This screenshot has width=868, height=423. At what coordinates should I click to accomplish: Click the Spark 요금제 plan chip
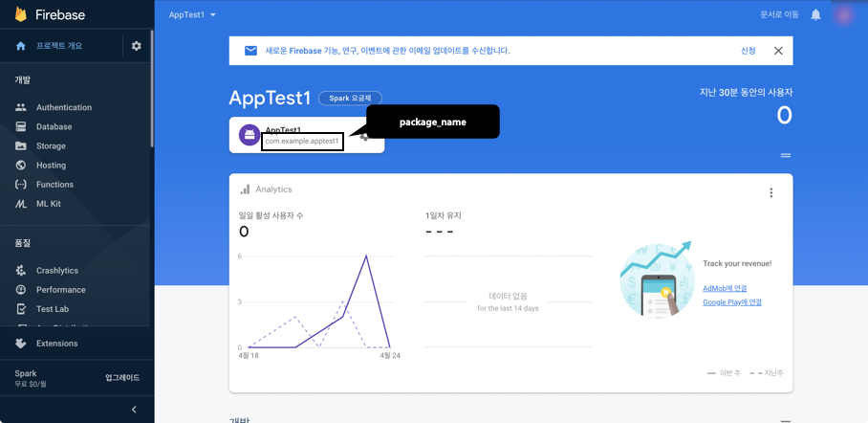pos(351,99)
